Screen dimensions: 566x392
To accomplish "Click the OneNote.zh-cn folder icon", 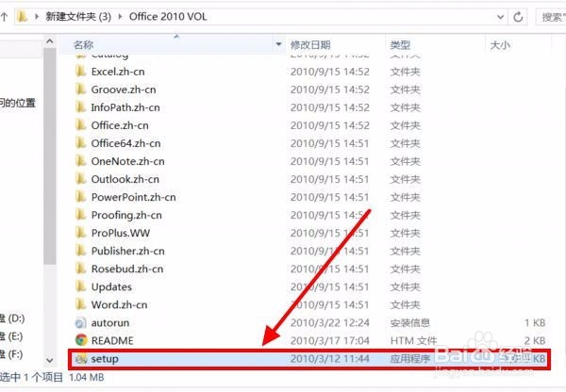I will (x=81, y=161).
